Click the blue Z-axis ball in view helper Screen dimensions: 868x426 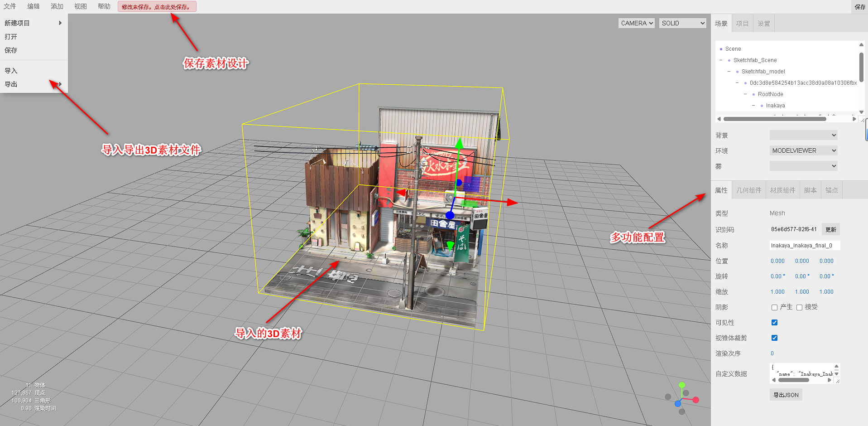(x=678, y=403)
